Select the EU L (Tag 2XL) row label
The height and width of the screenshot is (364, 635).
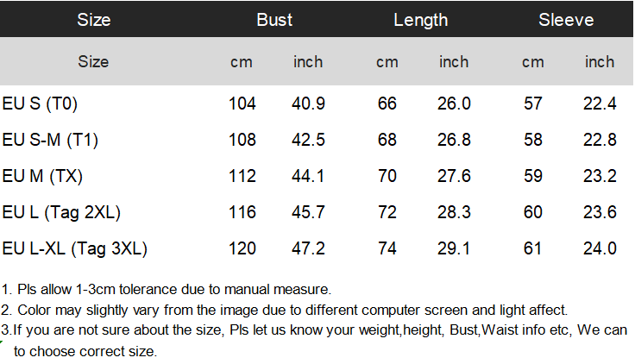tap(61, 212)
